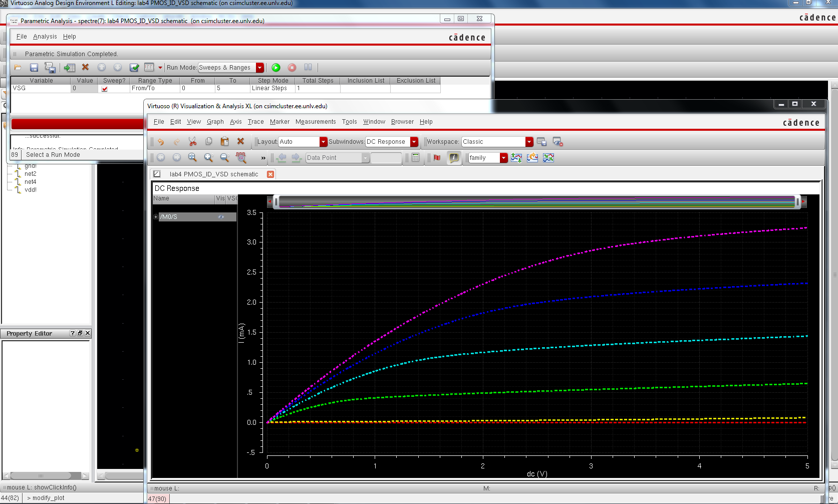
Task: Click right arrow of graph pan slider
Action: click(803, 201)
